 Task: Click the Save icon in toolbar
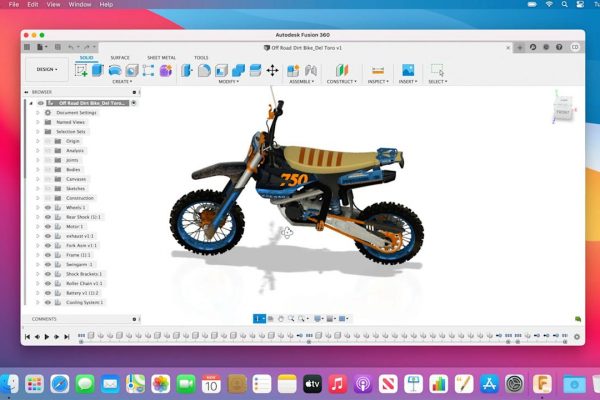tap(58, 47)
